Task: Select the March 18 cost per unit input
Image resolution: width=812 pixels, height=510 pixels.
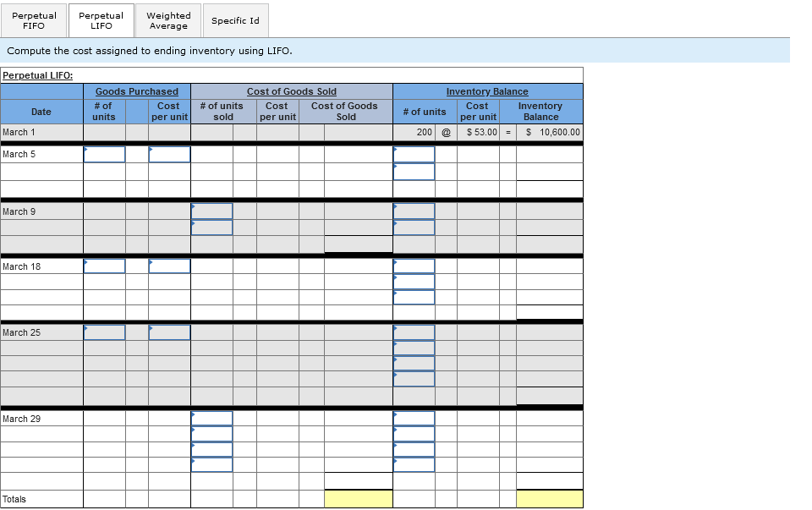Action: 168,266
